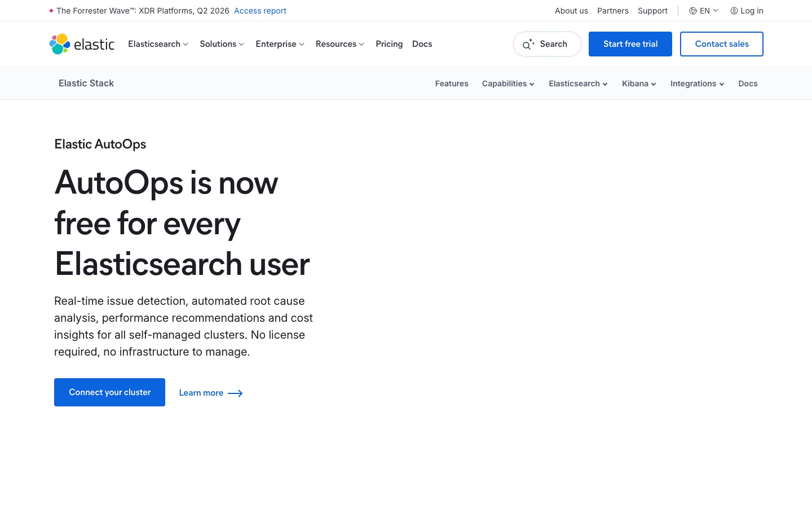Click the globe language icon
This screenshot has width=812, height=508.
coord(693,11)
